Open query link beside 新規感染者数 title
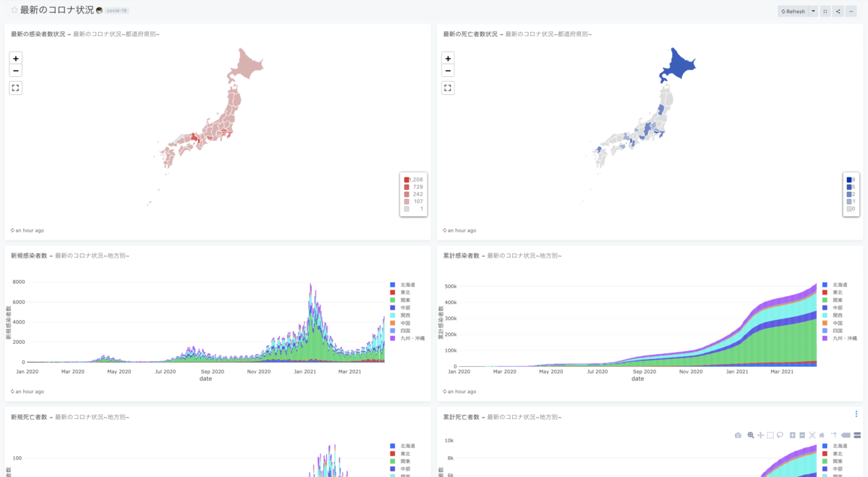This screenshot has width=868, height=477. (92, 256)
